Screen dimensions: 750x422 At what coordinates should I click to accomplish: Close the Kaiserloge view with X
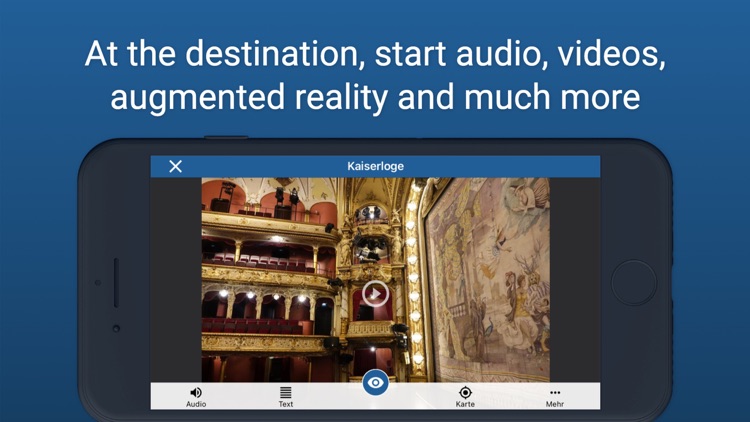pos(176,167)
